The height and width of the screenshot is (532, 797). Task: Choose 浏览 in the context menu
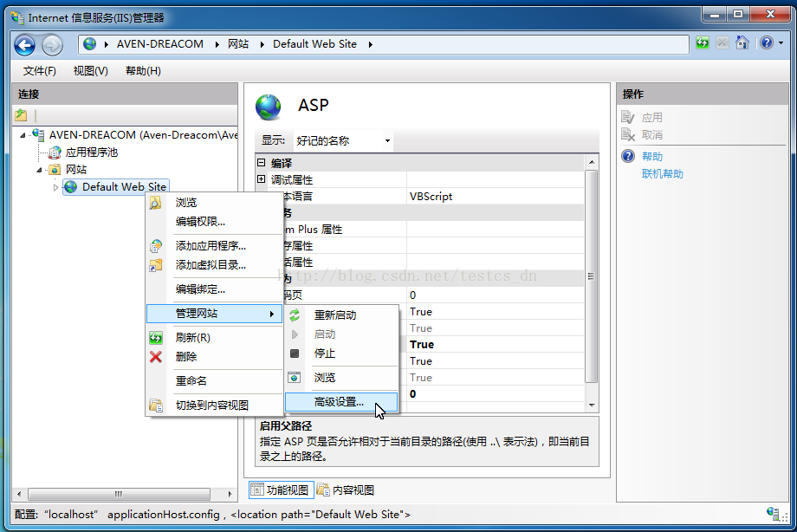coord(215,203)
